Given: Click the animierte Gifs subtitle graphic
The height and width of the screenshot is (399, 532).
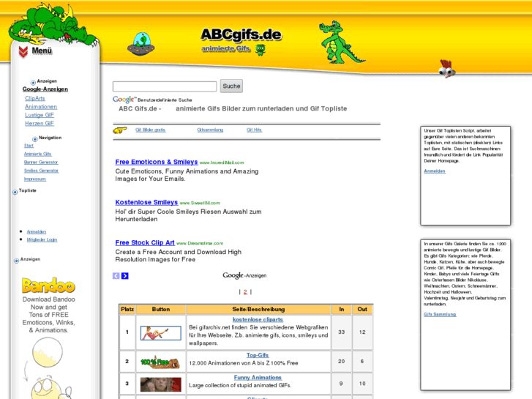Looking at the screenshot, I should point(226,48).
